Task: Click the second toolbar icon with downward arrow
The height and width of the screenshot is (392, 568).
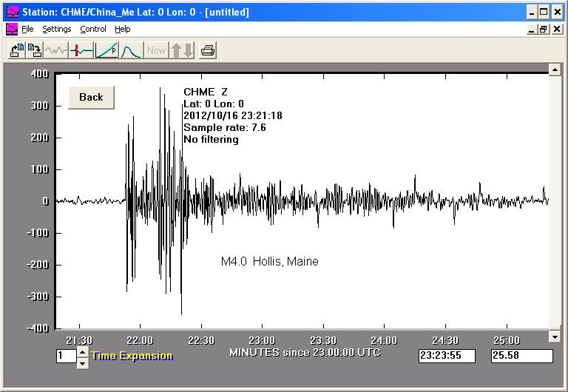Action: (x=34, y=50)
